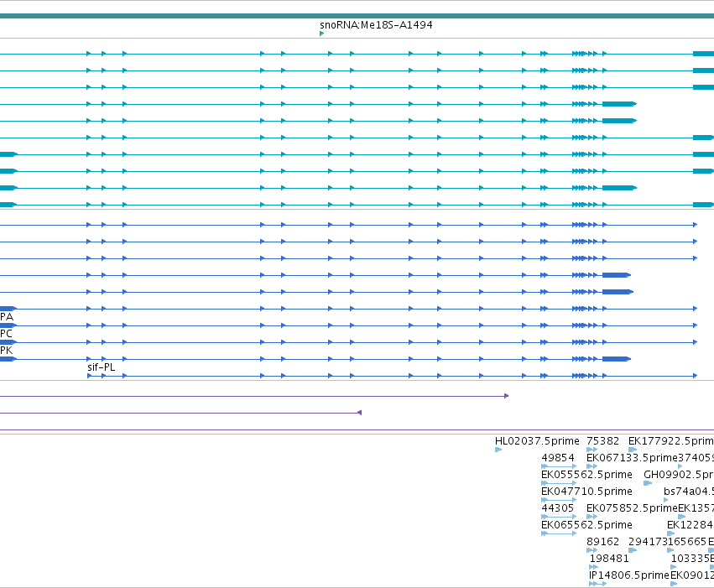This screenshot has width=714, height=588.
Task: Select the arrow glyph under 103335
Action: 674,568
